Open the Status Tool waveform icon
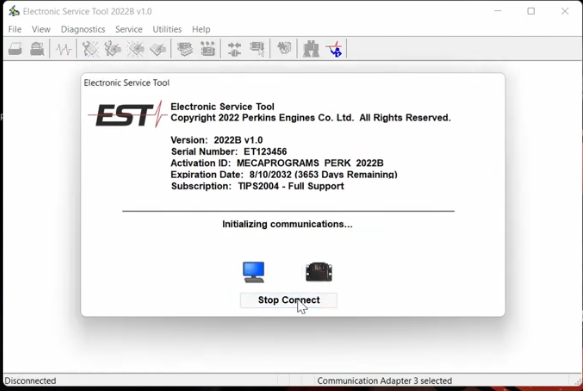 [63, 49]
